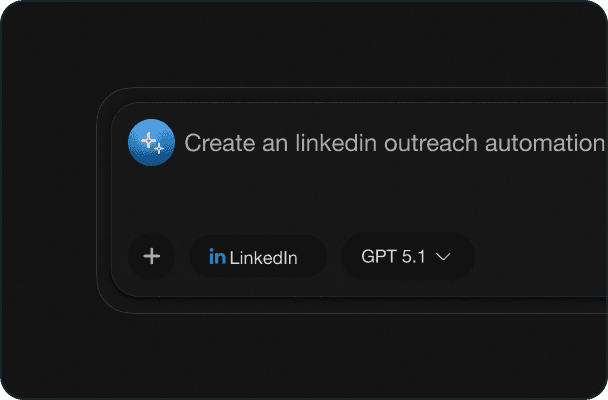Click the "GPT 5.1" label text
Viewport: 608px width, 400px height.
tap(393, 257)
